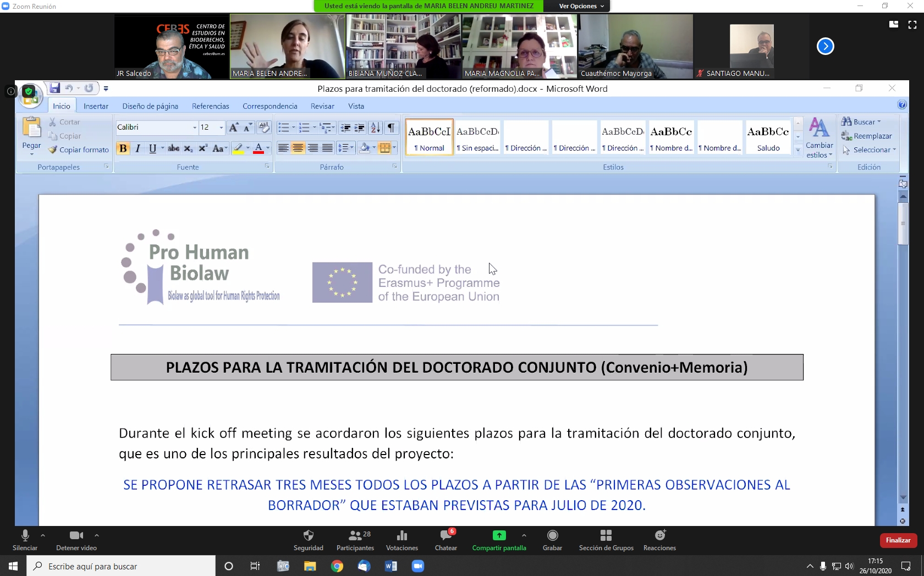
Task: Click the numbered list icon
Action: 304,128
